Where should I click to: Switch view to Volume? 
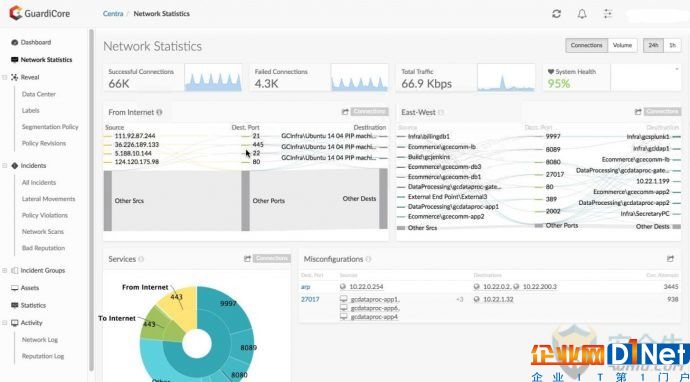(622, 45)
